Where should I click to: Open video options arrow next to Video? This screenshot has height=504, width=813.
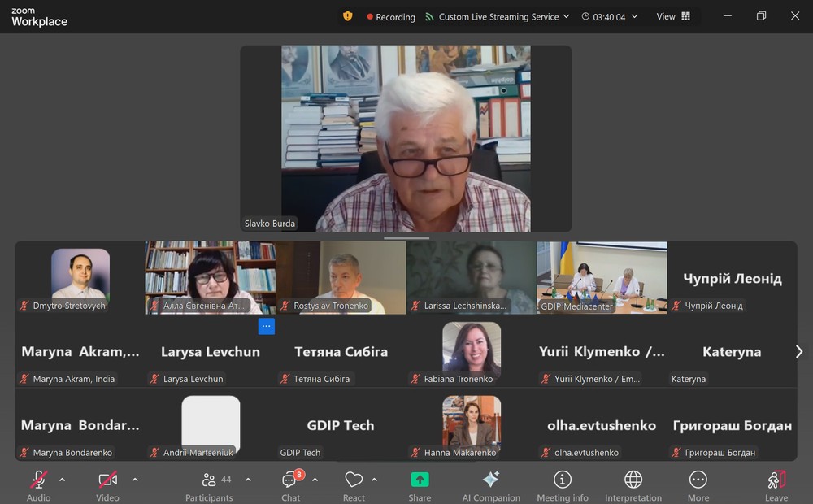pos(135,480)
